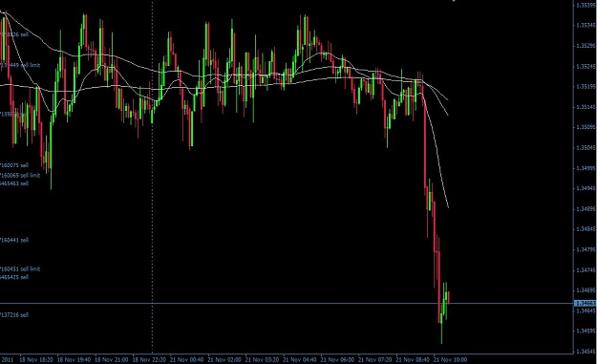Image resolution: width=597 pixels, height=364 pixels.
Task: Click the 1.34595 price scale label
Action: (x=586, y=332)
